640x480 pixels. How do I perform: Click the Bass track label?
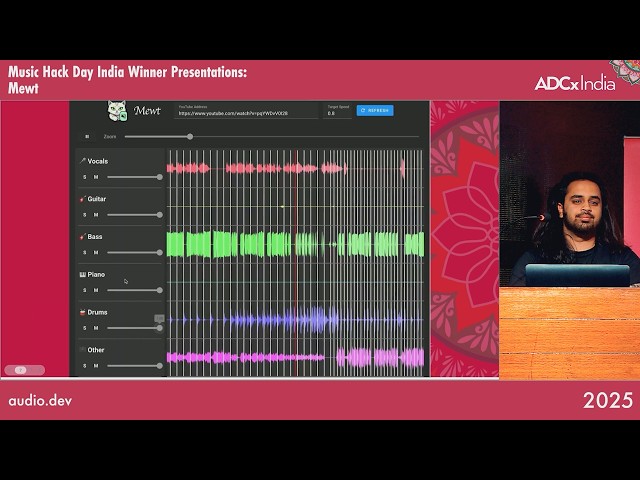pyautogui.click(x=95, y=237)
